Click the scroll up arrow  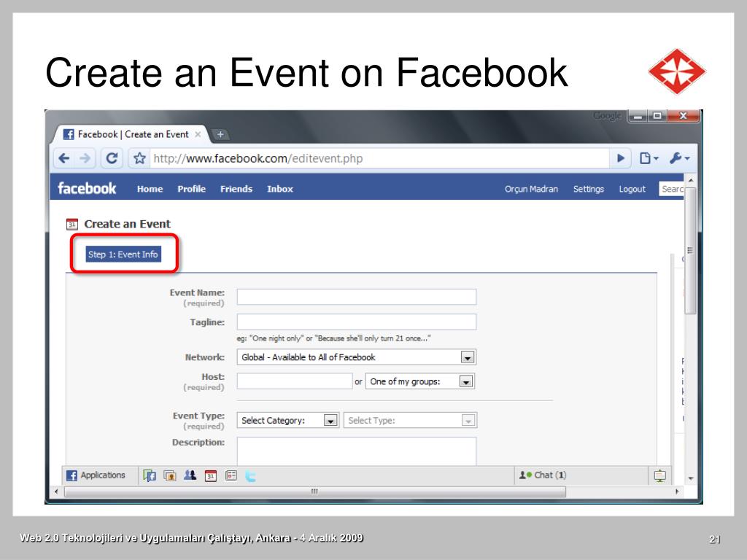690,181
